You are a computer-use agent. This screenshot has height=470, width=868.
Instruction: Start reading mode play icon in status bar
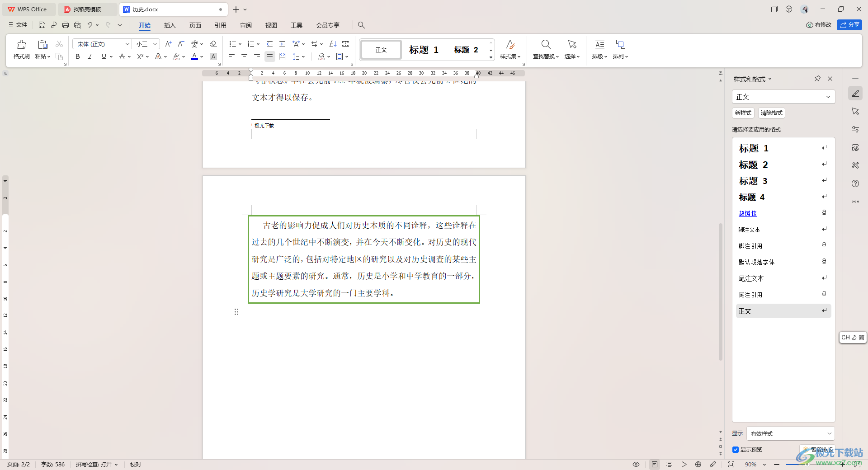[x=684, y=464]
